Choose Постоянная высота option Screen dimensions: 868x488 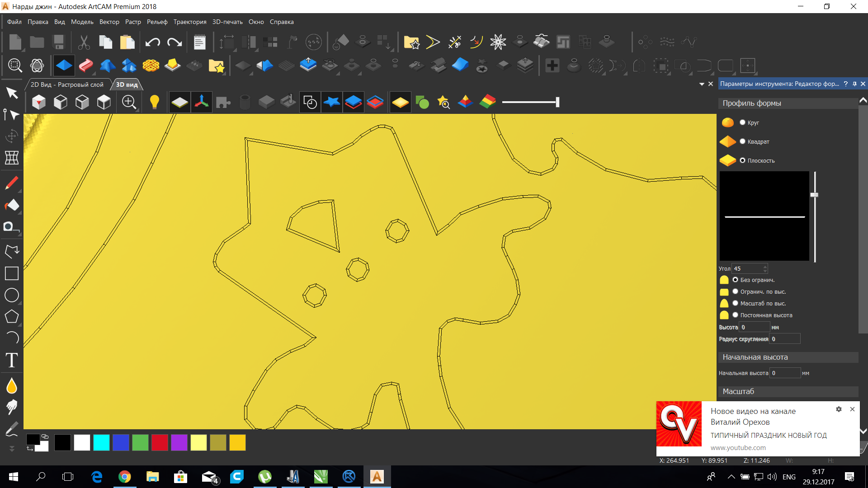click(735, 315)
